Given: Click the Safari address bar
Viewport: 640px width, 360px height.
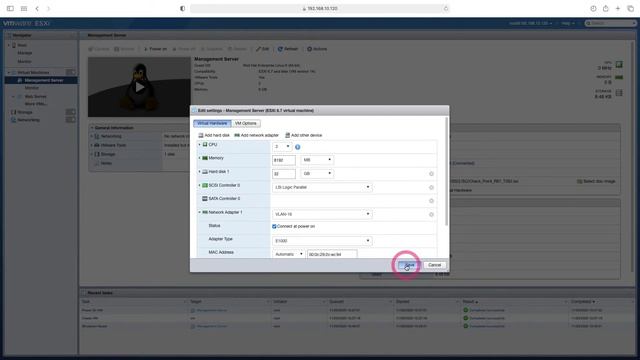Looking at the screenshot, I should [320, 9].
